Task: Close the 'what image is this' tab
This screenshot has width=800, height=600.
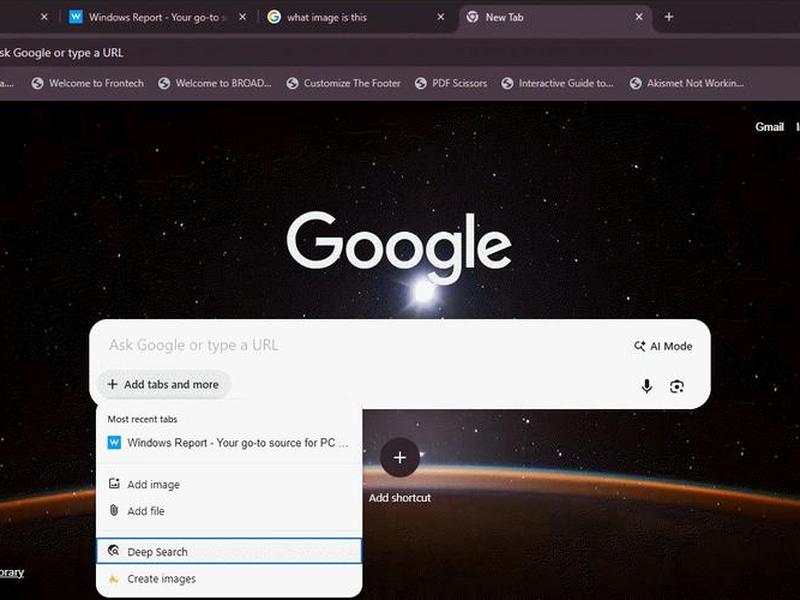Action: 441,17
